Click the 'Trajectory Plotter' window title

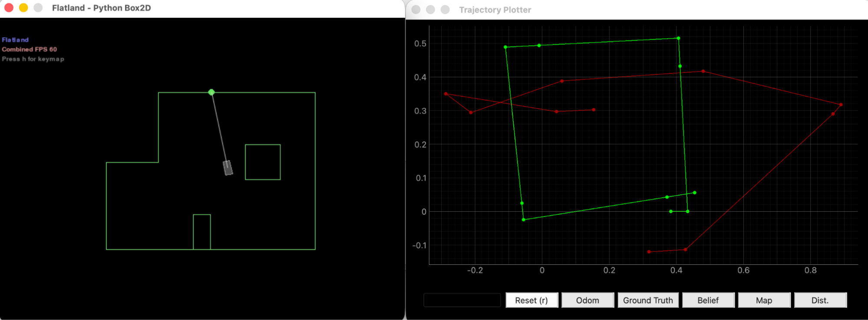tap(495, 10)
